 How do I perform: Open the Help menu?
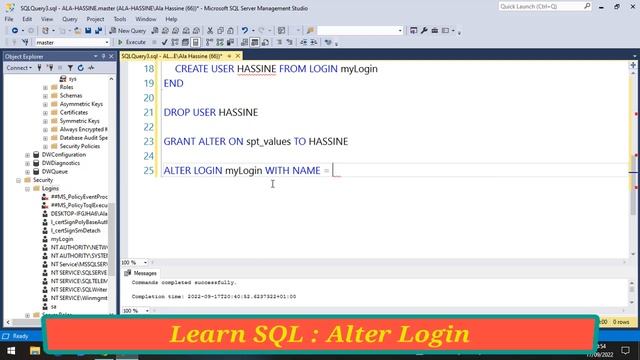(x=171, y=19)
